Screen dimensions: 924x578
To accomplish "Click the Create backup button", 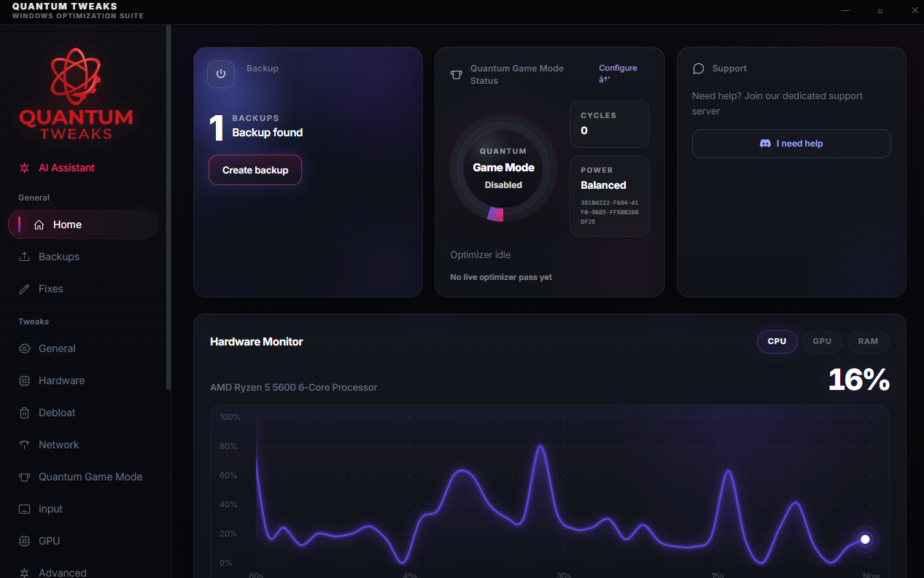I will 255,170.
